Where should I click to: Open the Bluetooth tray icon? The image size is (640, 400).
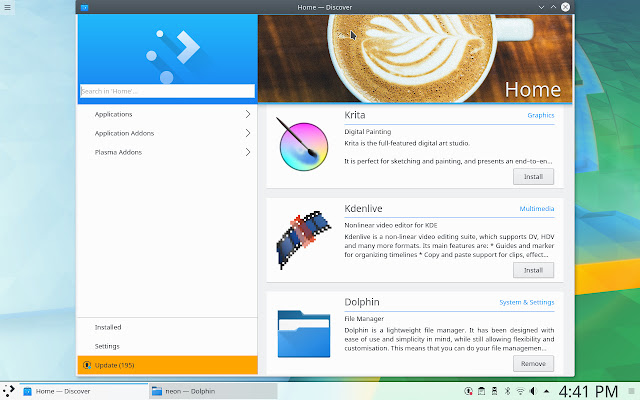pyautogui.click(x=507, y=391)
